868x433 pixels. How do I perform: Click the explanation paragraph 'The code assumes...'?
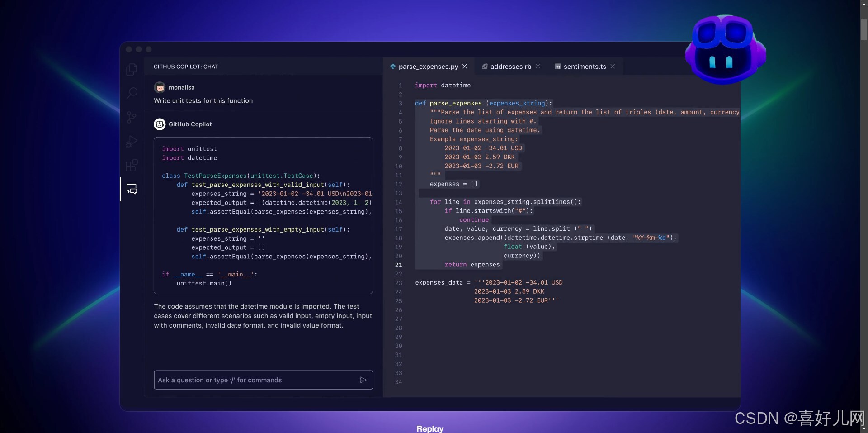(263, 316)
